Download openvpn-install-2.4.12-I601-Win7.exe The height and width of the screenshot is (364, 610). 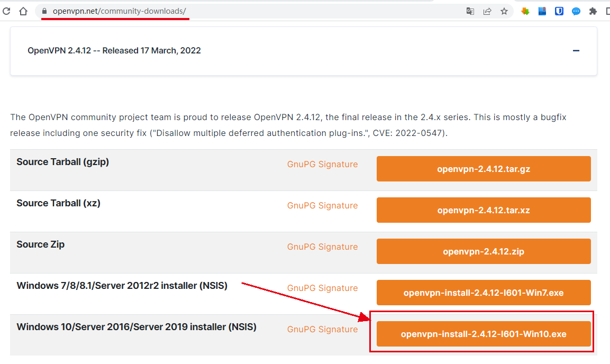pyautogui.click(x=484, y=293)
